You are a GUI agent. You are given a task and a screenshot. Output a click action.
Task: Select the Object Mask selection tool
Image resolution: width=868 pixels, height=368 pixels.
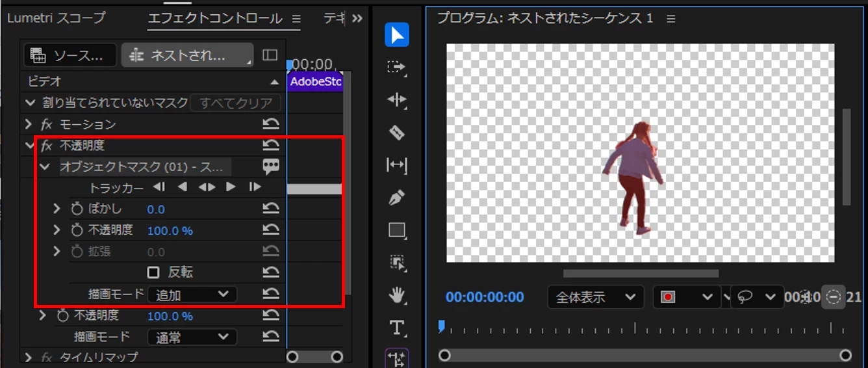point(396,262)
